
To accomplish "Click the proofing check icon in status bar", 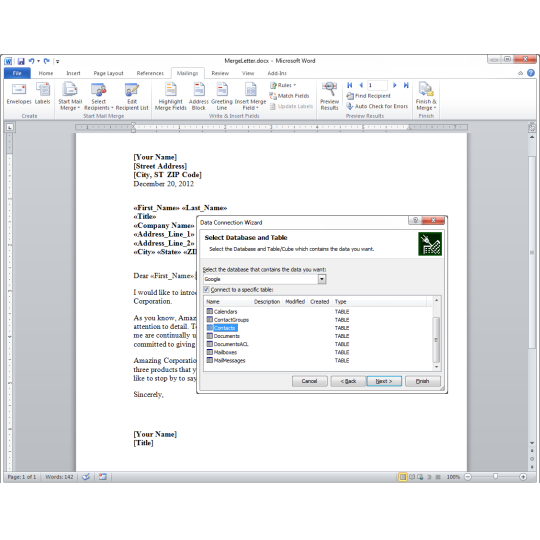I will point(86,477).
